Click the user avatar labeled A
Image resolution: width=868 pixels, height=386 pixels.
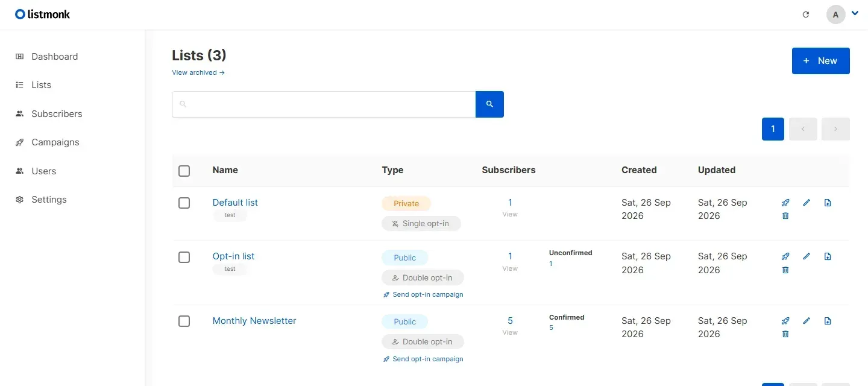pos(835,14)
